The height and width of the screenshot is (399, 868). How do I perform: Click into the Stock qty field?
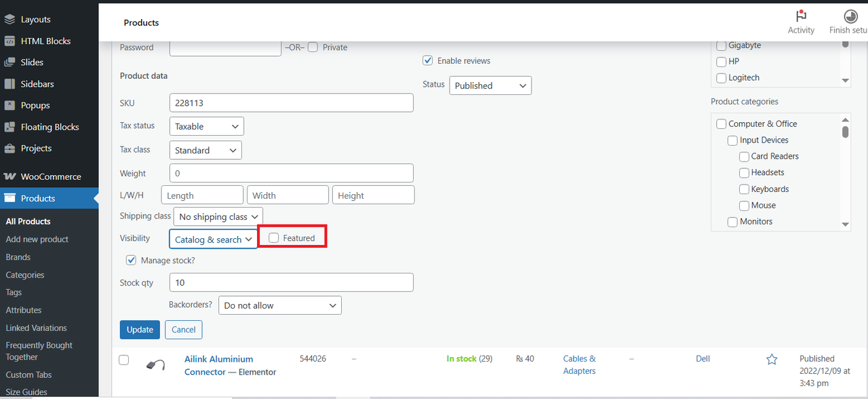tap(292, 282)
